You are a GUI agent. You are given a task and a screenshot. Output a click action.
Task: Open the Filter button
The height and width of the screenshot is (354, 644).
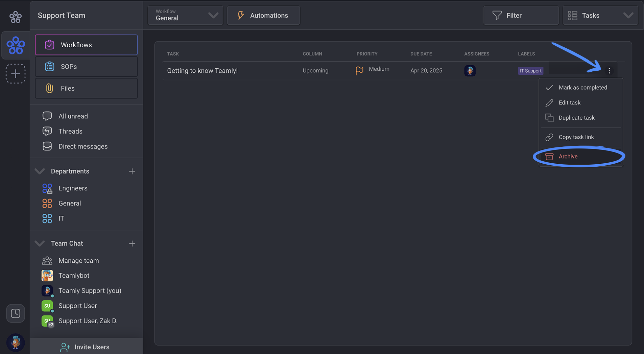tap(521, 15)
